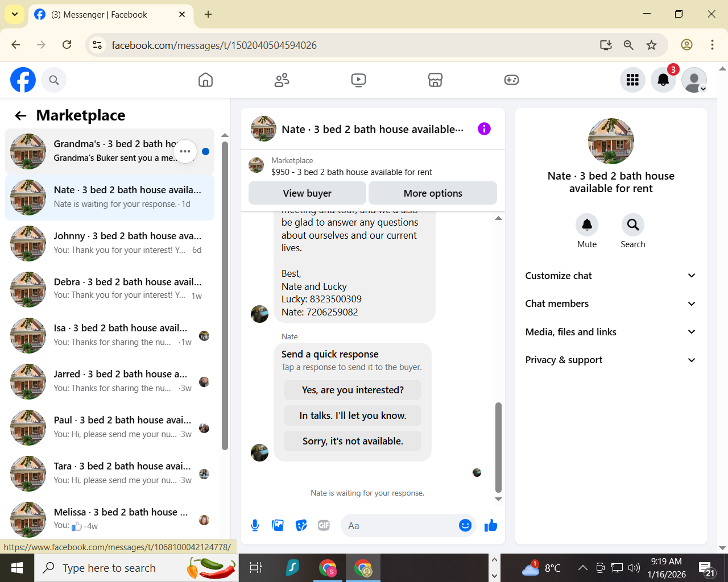728x582 pixels.
Task: Send quick reply 'Yes, are you interested?'
Action: pyautogui.click(x=353, y=390)
